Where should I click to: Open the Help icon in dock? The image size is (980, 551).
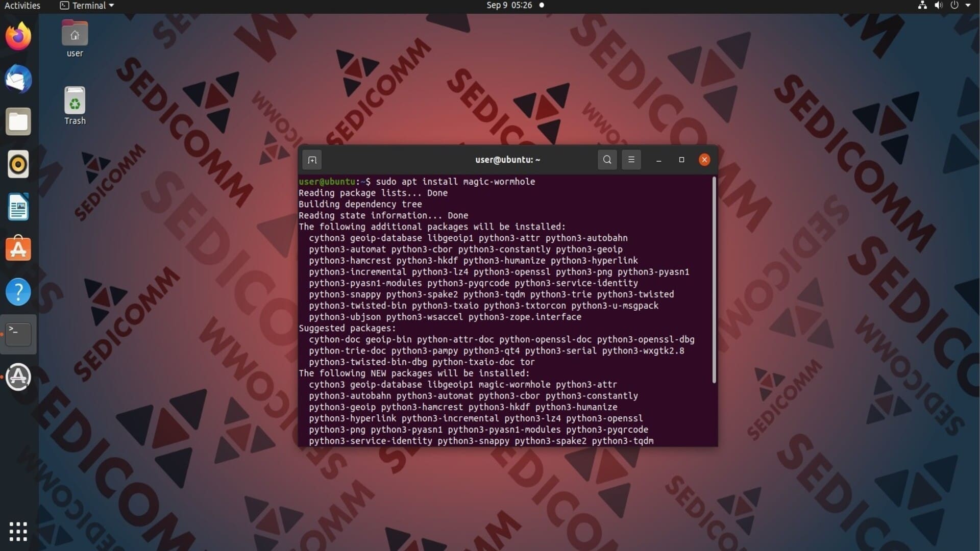coord(18,292)
